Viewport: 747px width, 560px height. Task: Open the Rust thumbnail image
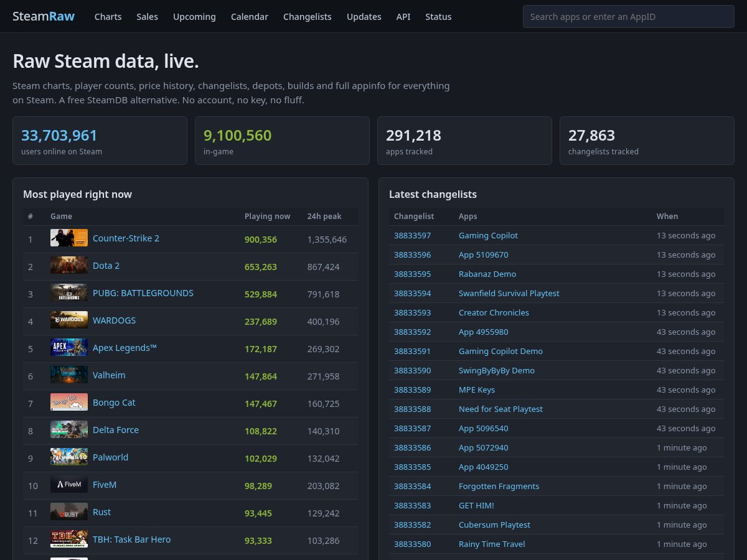tap(69, 512)
